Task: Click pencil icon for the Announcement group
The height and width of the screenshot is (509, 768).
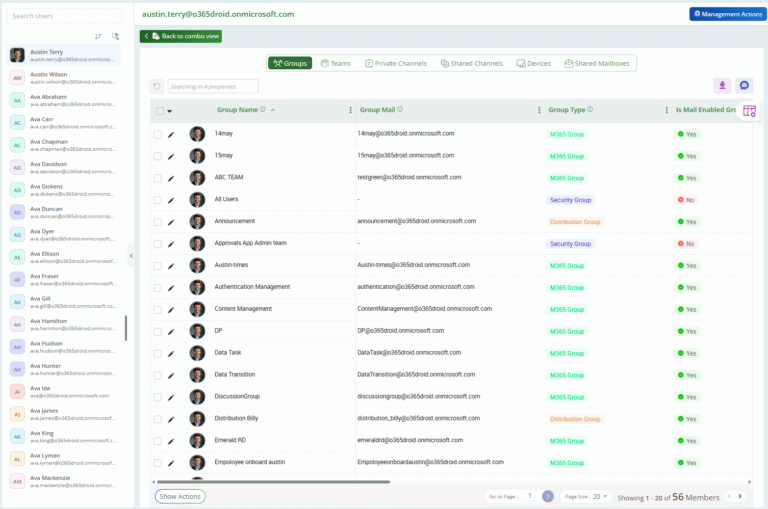Action: 171,222
